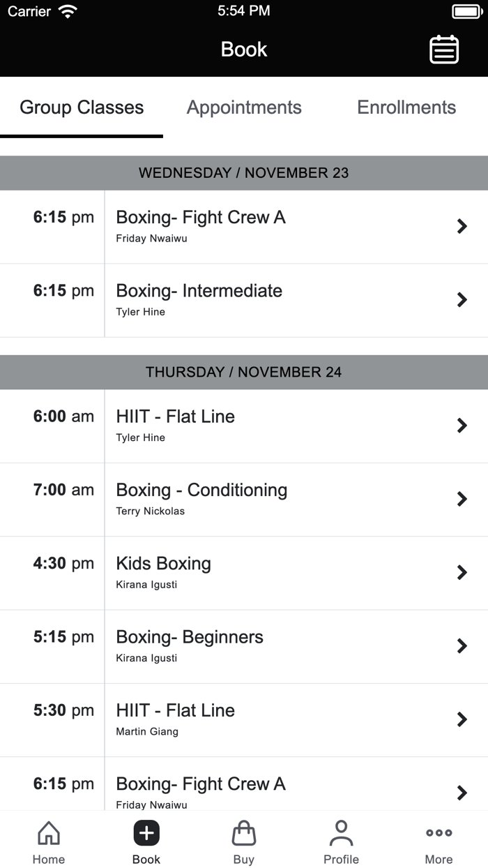Viewport: 488px width, 868px height.
Task: Tap the Wednesday / November 23 header
Action: click(x=244, y=173)
